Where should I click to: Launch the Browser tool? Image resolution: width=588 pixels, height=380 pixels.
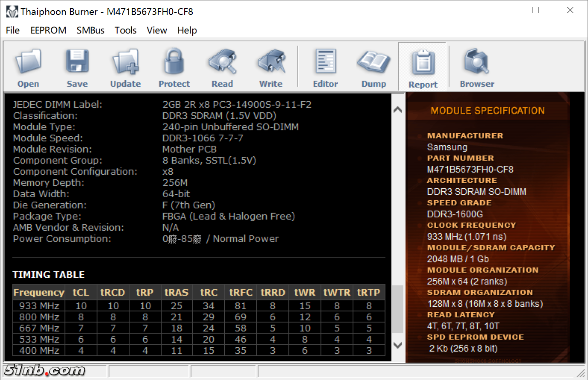[x=477, y=62]
